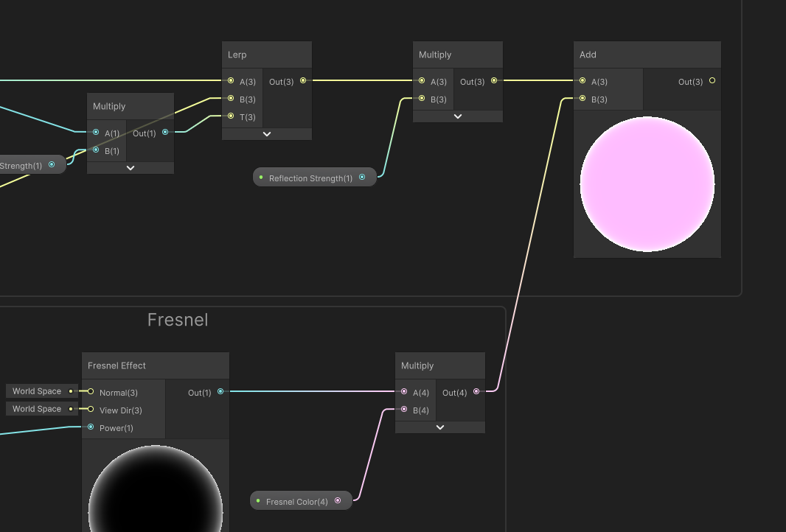This screenshot has height=532, width=786.
Task: Click the T(3) input port on the Lerp node
Action: click(231, 116)
